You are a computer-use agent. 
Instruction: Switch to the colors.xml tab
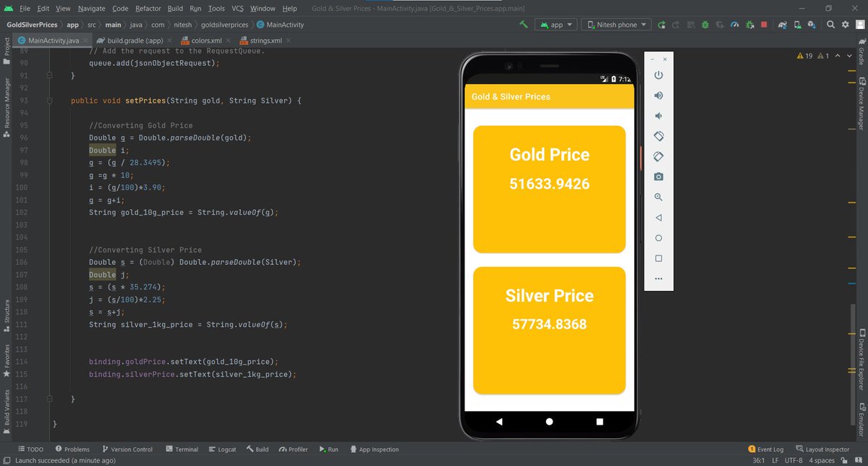(205, 41)
